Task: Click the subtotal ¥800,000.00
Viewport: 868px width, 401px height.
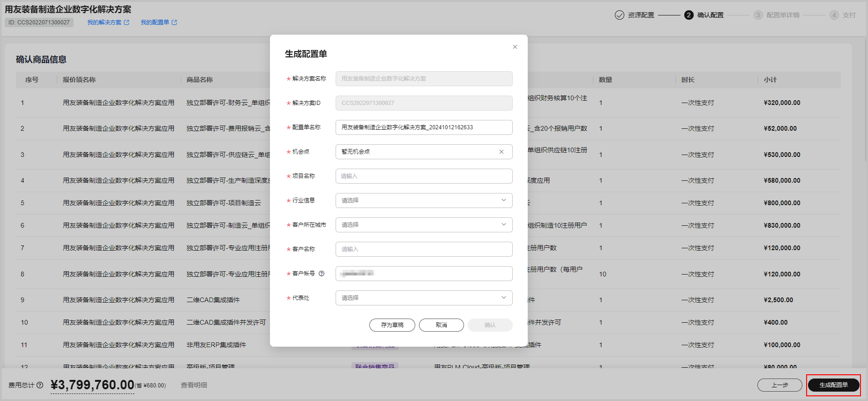Action: 782,203
